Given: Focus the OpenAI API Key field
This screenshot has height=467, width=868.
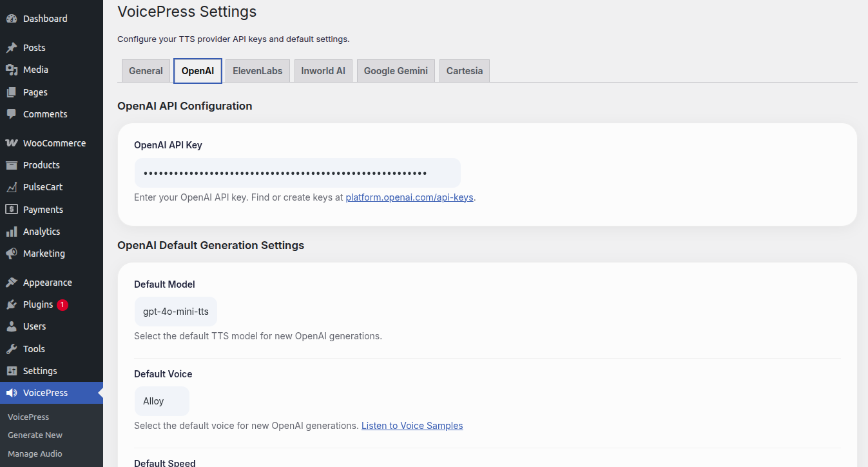Looking at the screenshot, I should pos(297,173).
